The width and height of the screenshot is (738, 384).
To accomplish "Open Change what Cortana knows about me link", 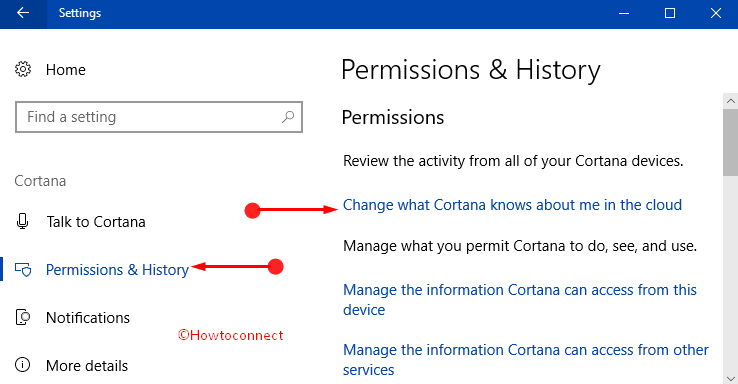I will [x=512, y=205].
